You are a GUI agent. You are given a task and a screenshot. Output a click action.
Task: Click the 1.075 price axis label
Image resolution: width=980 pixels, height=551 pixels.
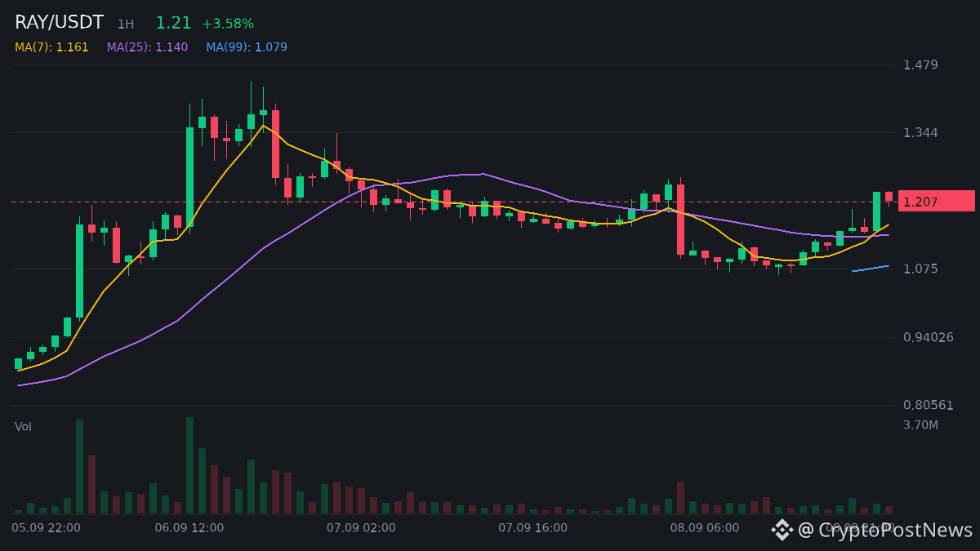pos(920,269)
